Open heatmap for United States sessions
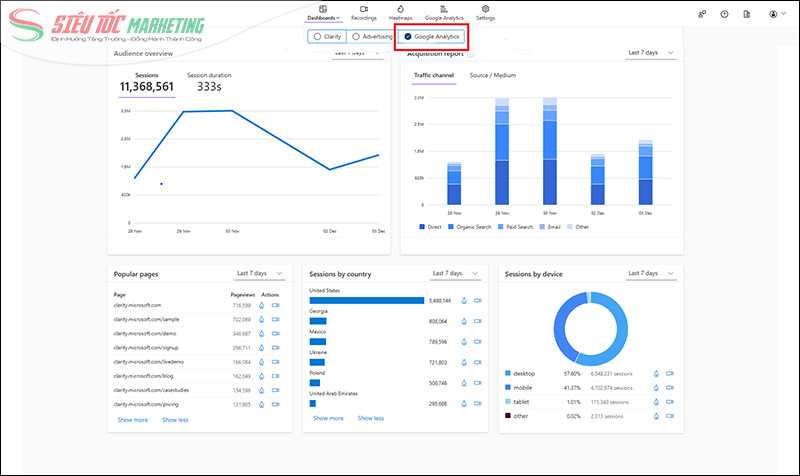This screenshot has height=476, width=800. pos(464,301)
